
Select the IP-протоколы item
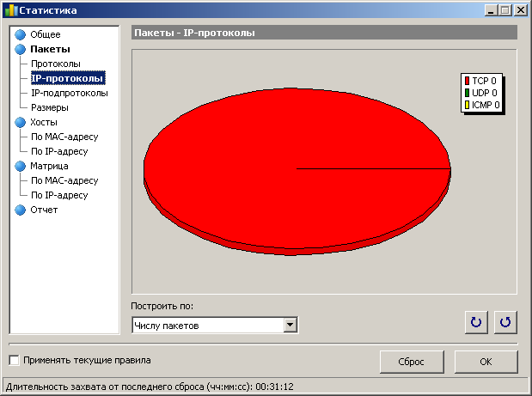pos(68,78)
